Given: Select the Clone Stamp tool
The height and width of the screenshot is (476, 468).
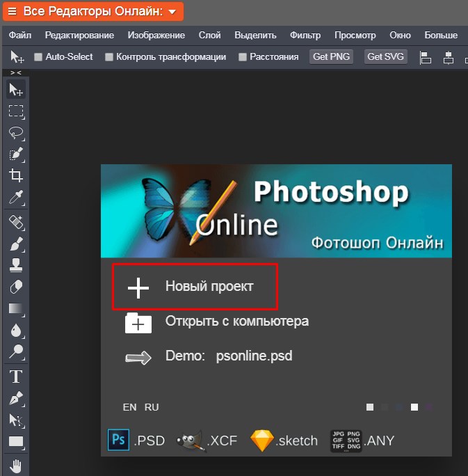Looking at the screenshot, I should point(16,265).
